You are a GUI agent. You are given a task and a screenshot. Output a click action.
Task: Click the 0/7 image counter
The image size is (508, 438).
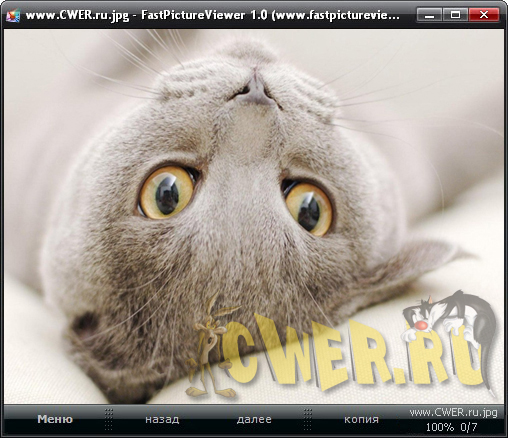pyautogui.click(x=469, y=427)
